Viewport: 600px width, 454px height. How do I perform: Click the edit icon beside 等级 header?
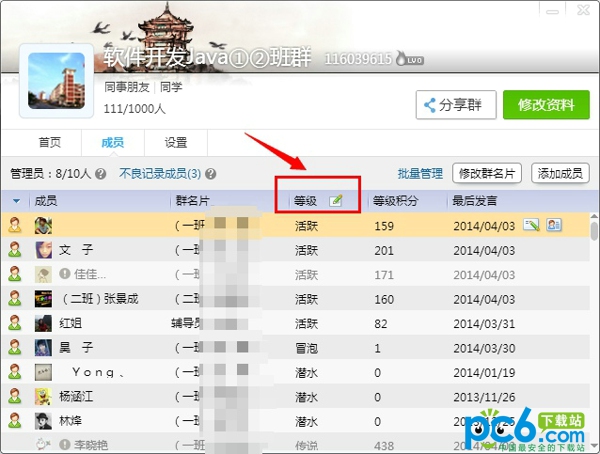click(x=336, y=201)
